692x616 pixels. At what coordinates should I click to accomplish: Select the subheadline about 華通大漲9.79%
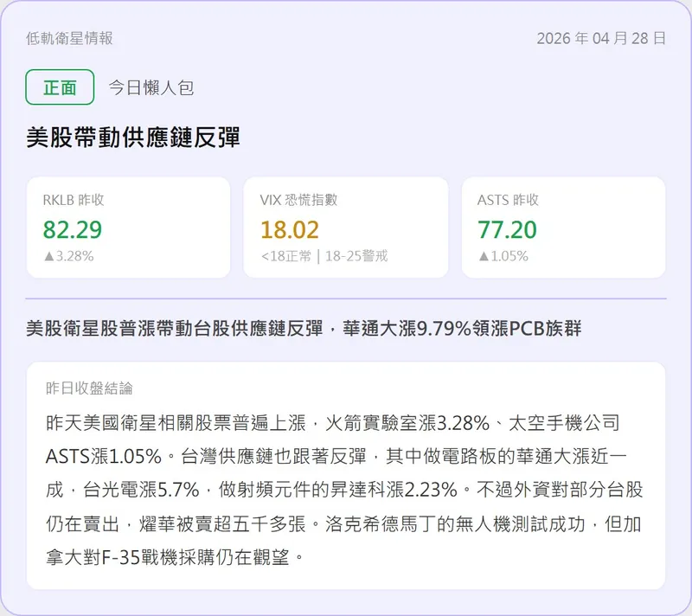tap(304, 329)
